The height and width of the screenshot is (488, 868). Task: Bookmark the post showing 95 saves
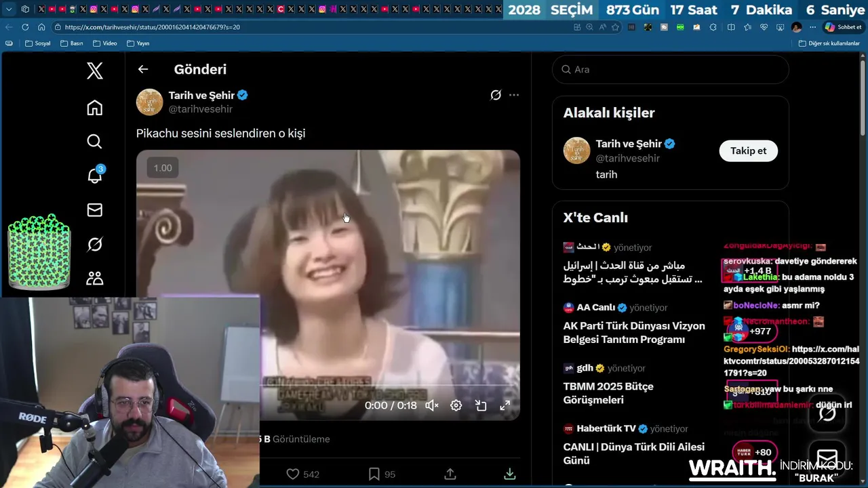coord(374,474)
